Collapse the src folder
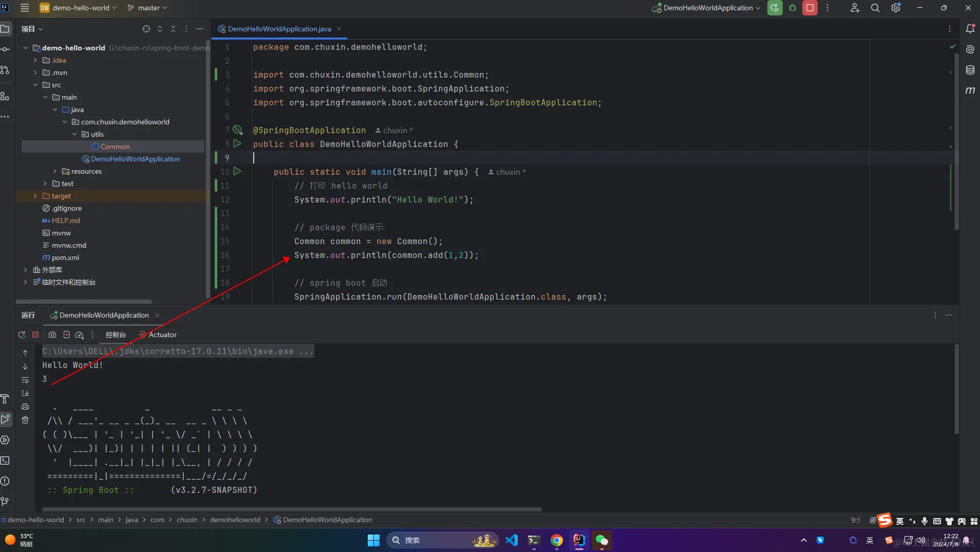 point(35,85)
